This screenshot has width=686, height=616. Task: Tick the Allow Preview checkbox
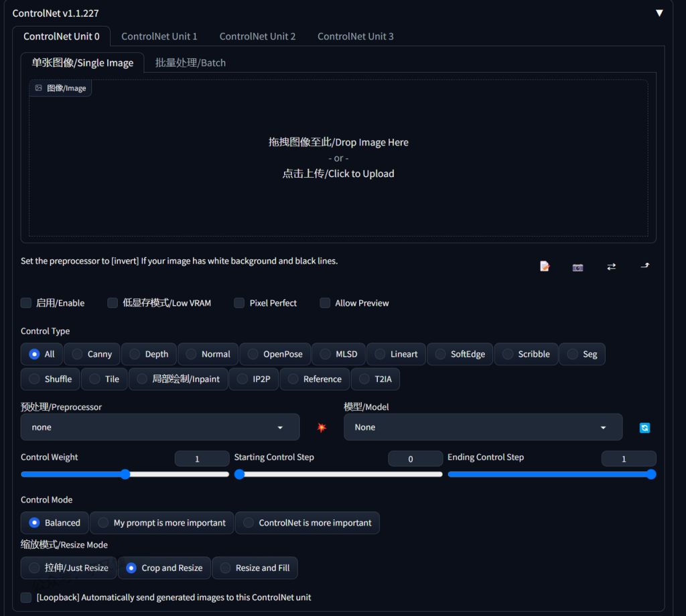click(325, 303)
